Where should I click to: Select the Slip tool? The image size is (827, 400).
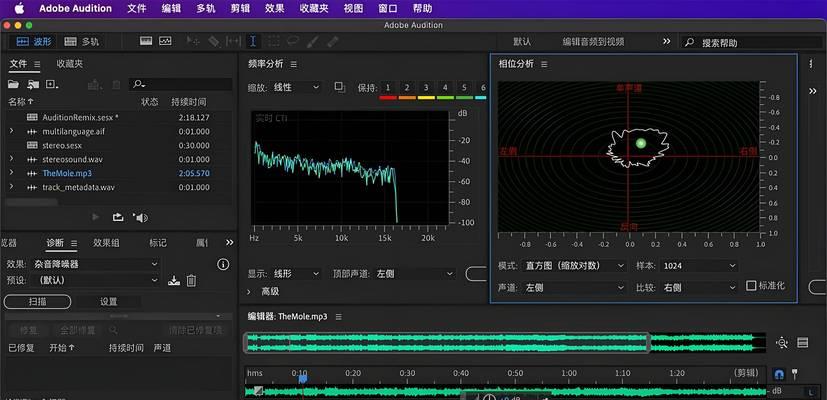click(233, 41)
